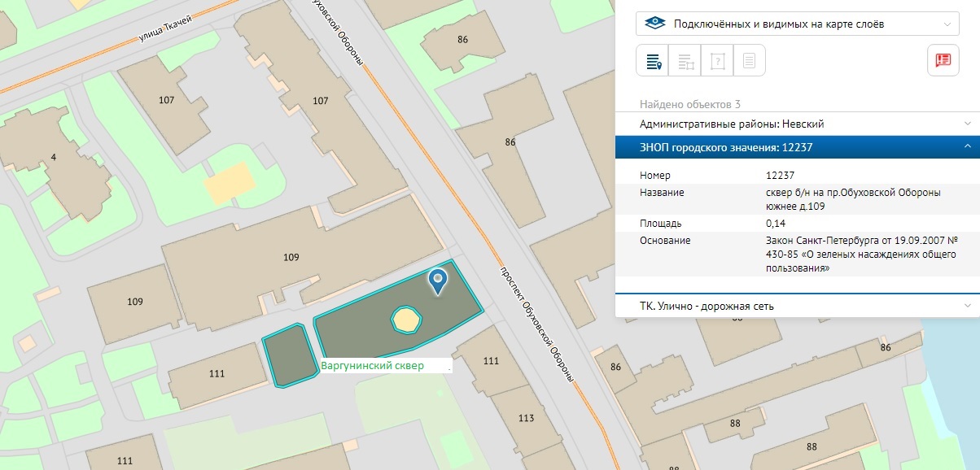980x470 pixels.
Task: Click the dashed box question mark icon
Action: click(717, 61)
